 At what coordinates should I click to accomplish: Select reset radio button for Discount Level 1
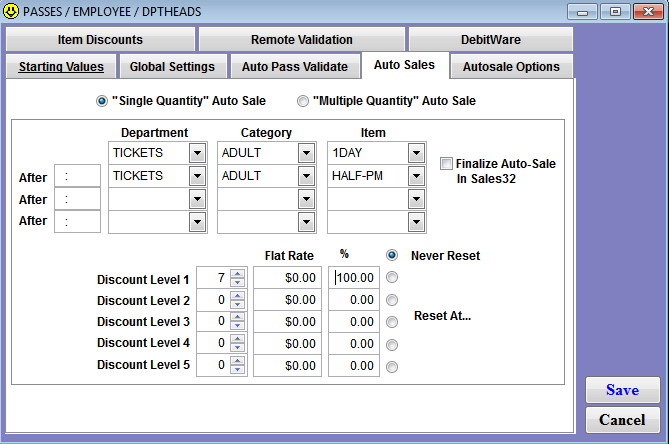[x=392, y=277]
